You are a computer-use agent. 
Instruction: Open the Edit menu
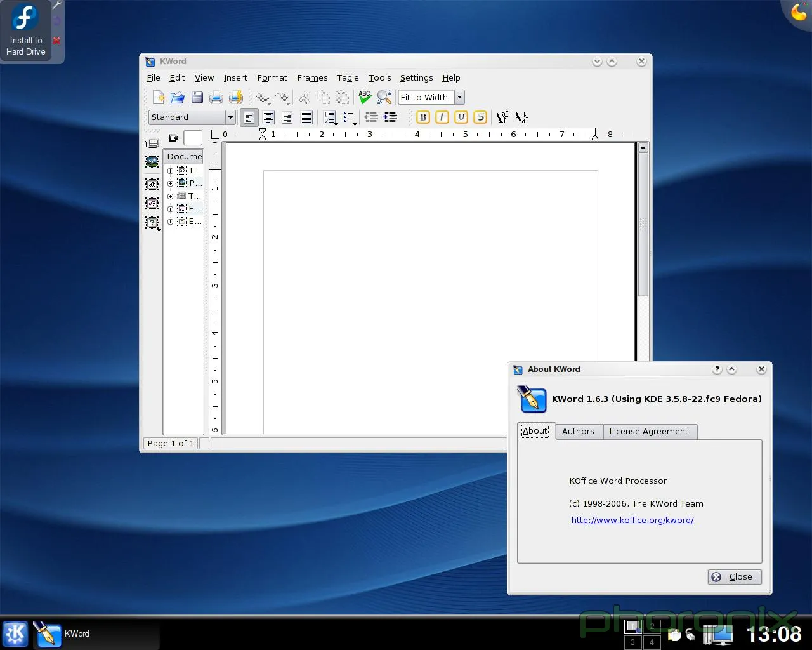tap(177, 77)
